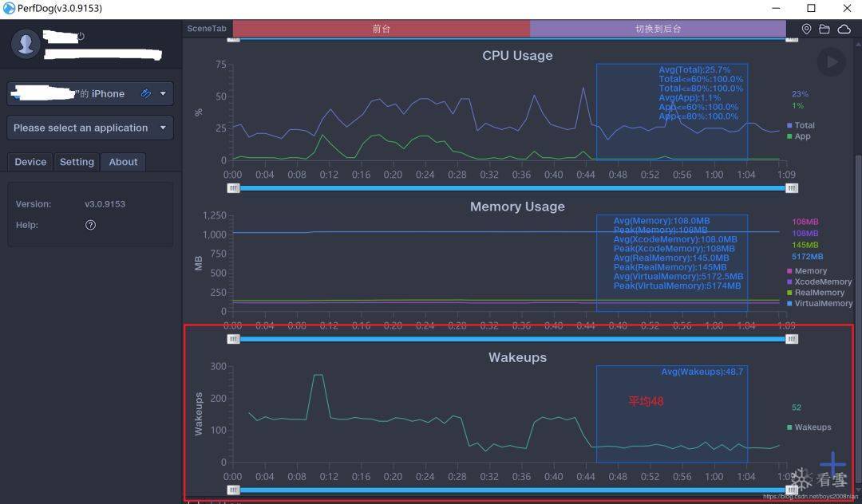Image resolution: width=862 pixels, height=504 pixels.
Task: Click the 145MB RealMemory current value
Action: pyautogui.click(x=805, y=245)
